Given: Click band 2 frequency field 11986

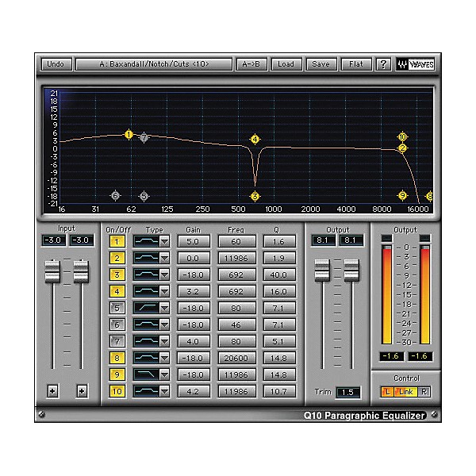Looking at the screenshot, I should pos(236,259).
